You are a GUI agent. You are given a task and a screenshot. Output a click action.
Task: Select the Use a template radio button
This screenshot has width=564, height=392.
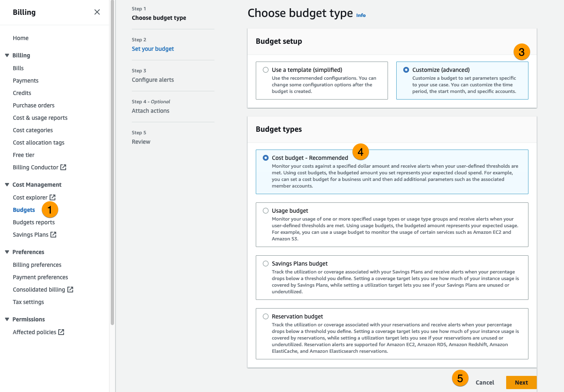(266, 70)
